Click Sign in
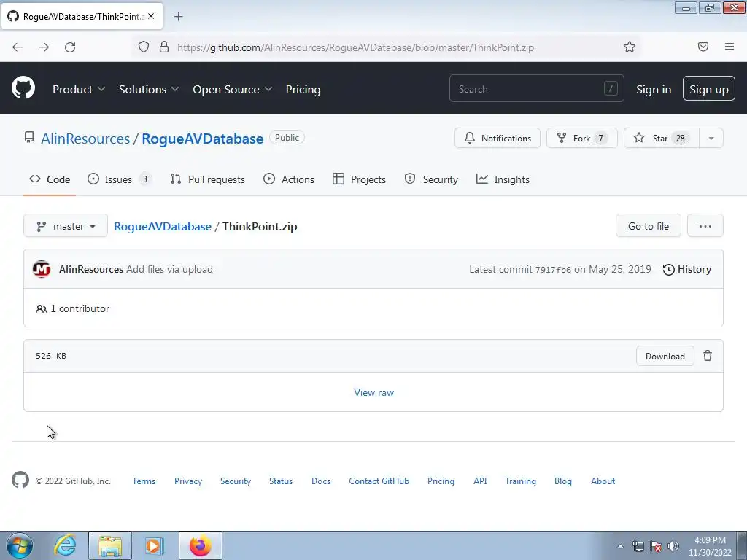This screenshot has height=560, width=747. (x=654, y=89)
